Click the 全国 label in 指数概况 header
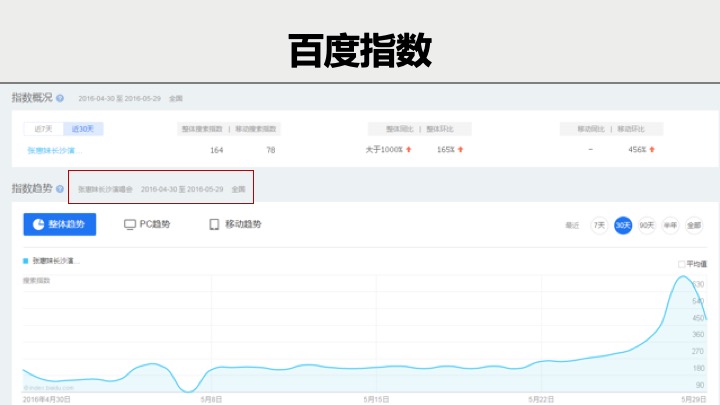Screen dimensions: 720x405 [x=176, y=99]
